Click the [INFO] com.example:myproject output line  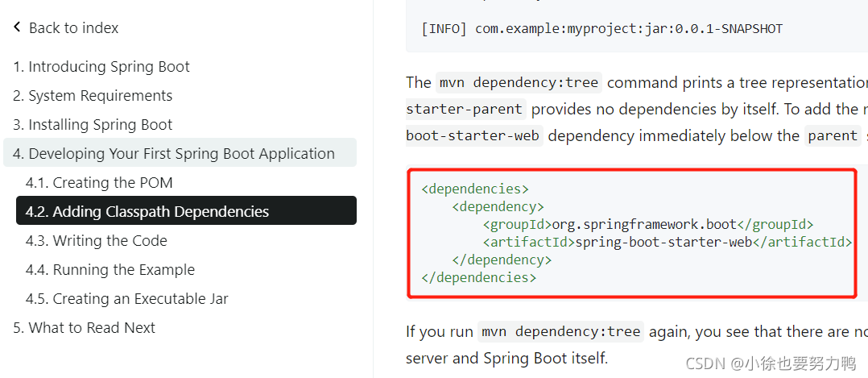pos(601,28)
